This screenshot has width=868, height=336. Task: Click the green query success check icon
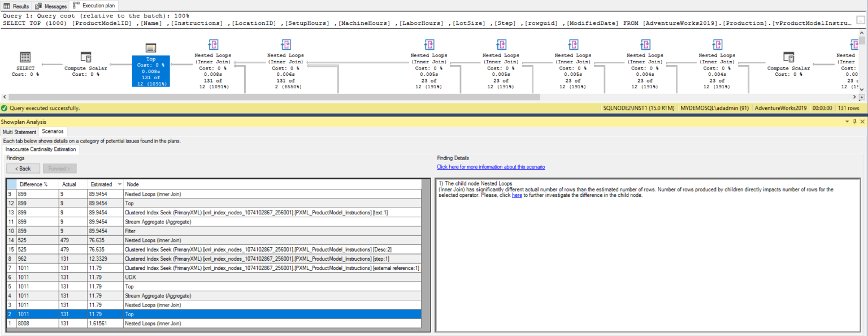pos(5,107)
